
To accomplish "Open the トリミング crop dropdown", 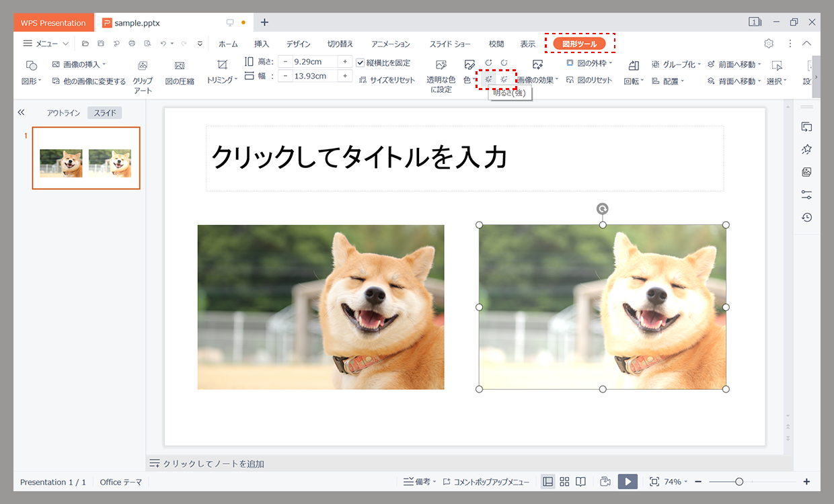I will 222,80.
